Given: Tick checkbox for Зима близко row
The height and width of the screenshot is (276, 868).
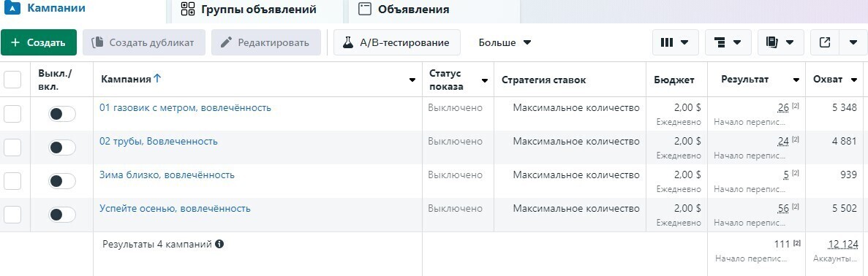Looking at the screenshot, I should 12,181.
